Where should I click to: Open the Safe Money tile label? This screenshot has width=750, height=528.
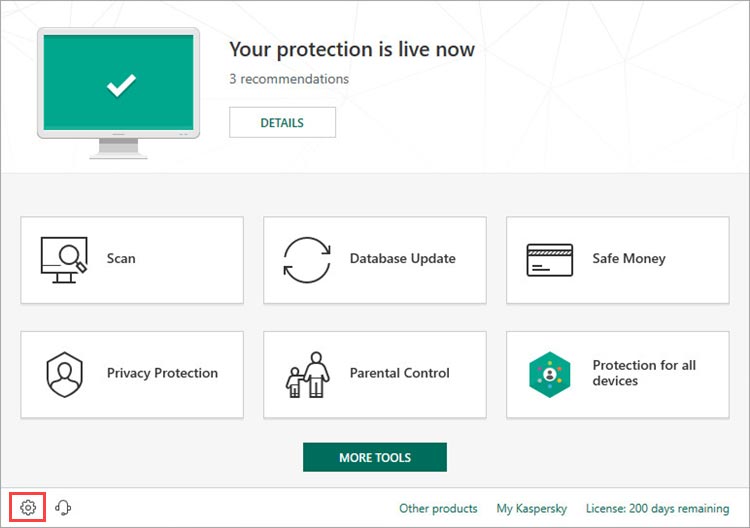click(x=629, y=259)
